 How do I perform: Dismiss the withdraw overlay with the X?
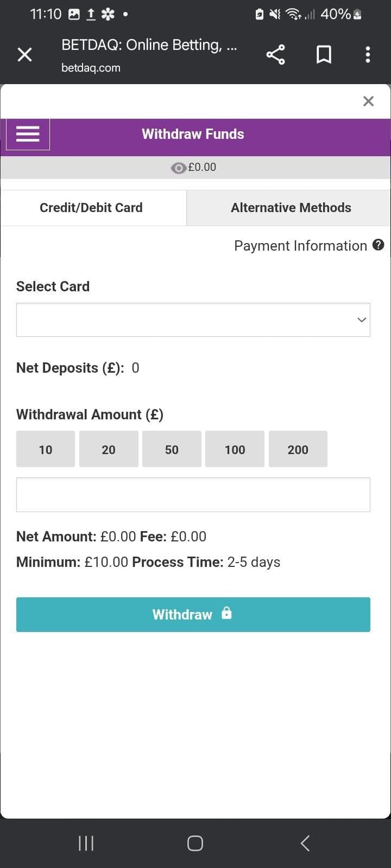click(368, 101)
